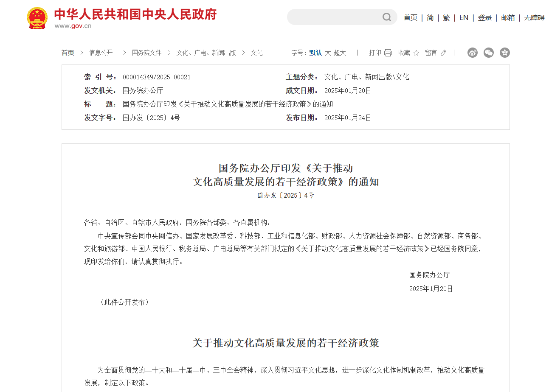Click the pencil icon for leaving a message
The image size is (549, 392).
(443, 53)
